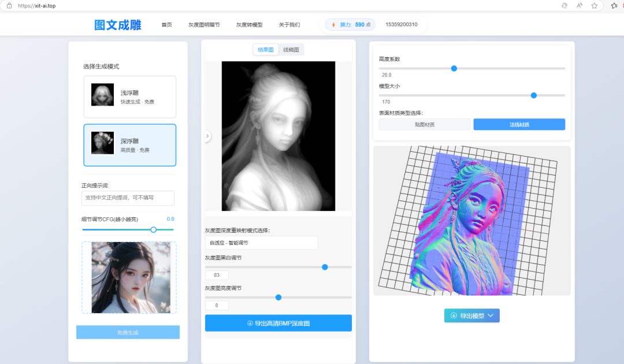
Task: Click the lightning bolt 算力 icon
Action: [x=333, y=25]
